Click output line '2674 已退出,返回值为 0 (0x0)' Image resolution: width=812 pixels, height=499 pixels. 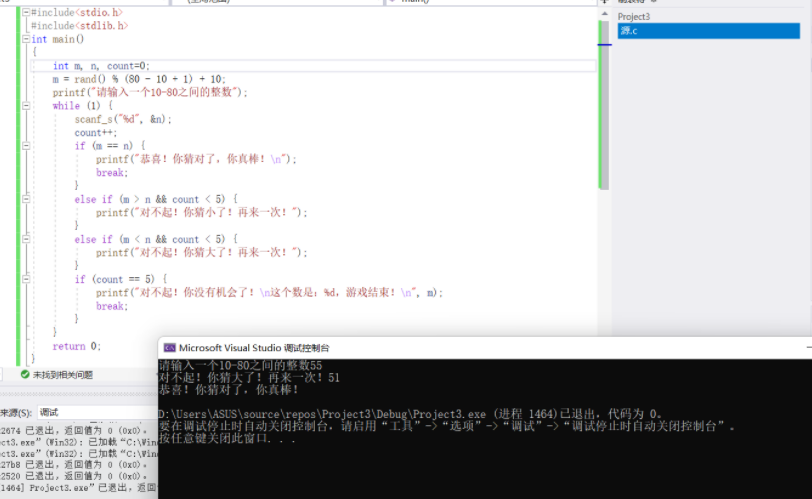74,431
